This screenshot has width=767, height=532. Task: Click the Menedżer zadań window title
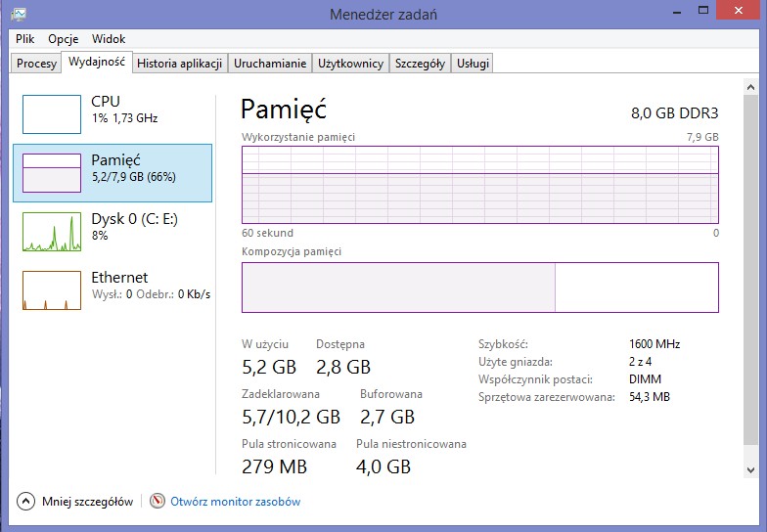pos(383,14)
